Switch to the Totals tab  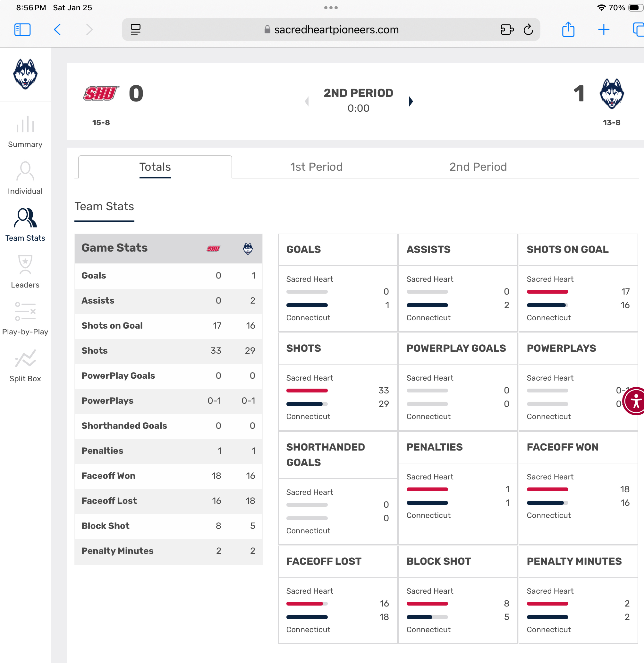tap(155, 167)
